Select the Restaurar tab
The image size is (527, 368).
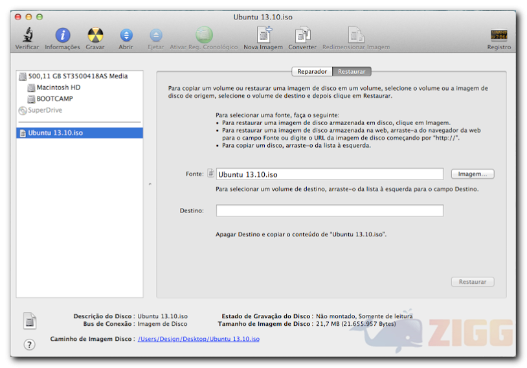(x=352, y=72)
